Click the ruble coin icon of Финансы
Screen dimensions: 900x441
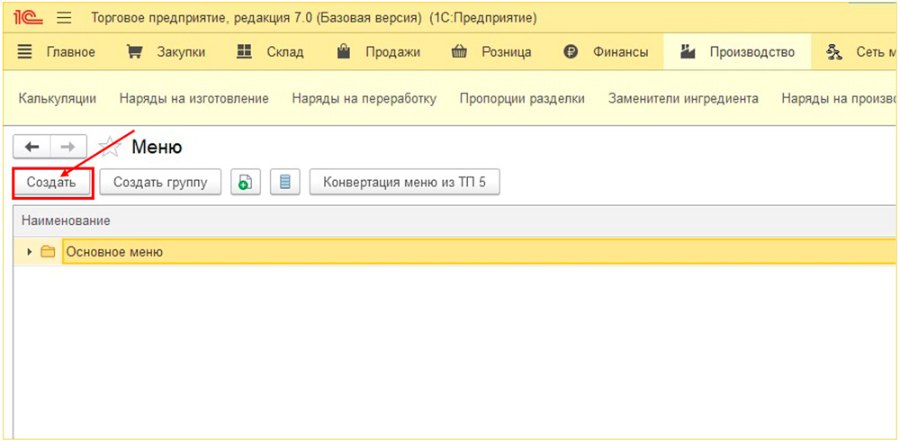(x=570, y=52)
